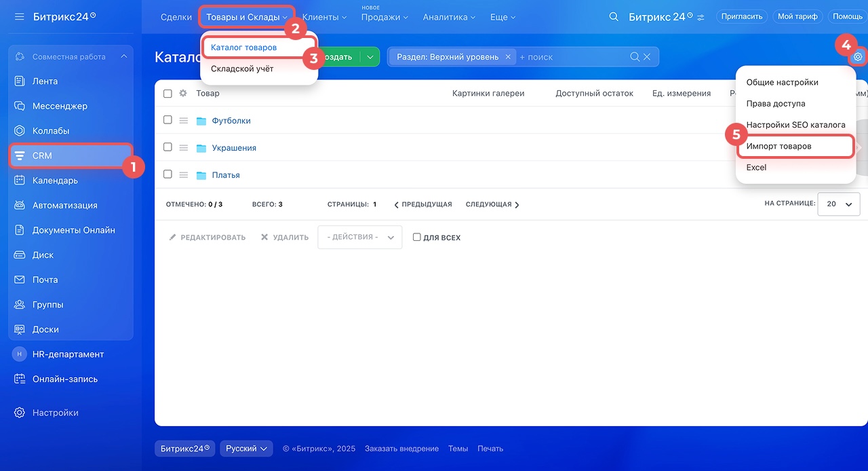Click the Товары и Склады menu tab
Viewport: 868px width, 471px height.
[247, 17]
